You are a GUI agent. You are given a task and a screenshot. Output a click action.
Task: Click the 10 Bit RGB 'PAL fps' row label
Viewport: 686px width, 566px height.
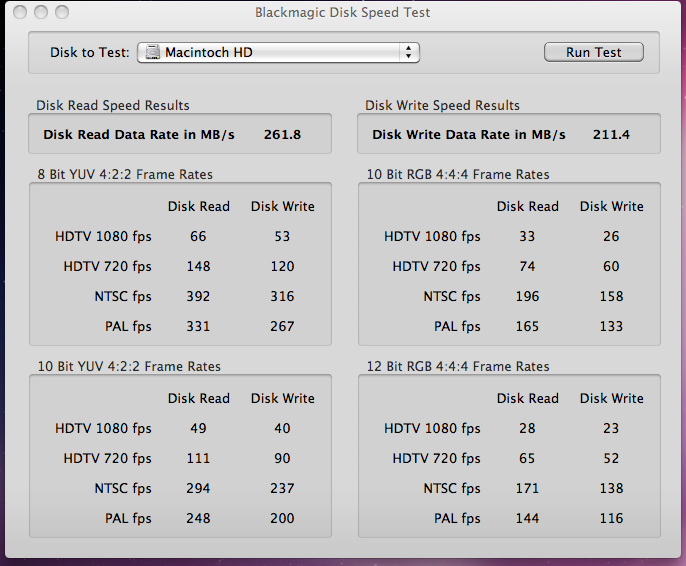coord(457,326)
